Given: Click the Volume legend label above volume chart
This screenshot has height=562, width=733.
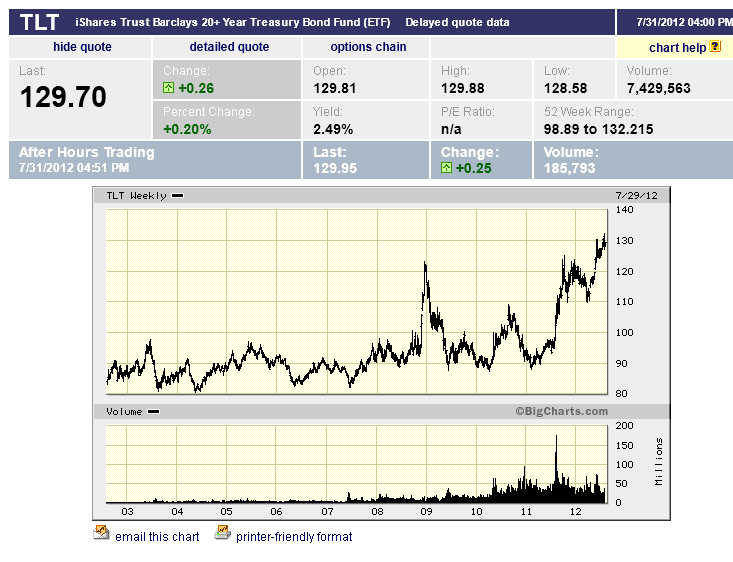Looking at the screenshot, I should click(124, 411).
